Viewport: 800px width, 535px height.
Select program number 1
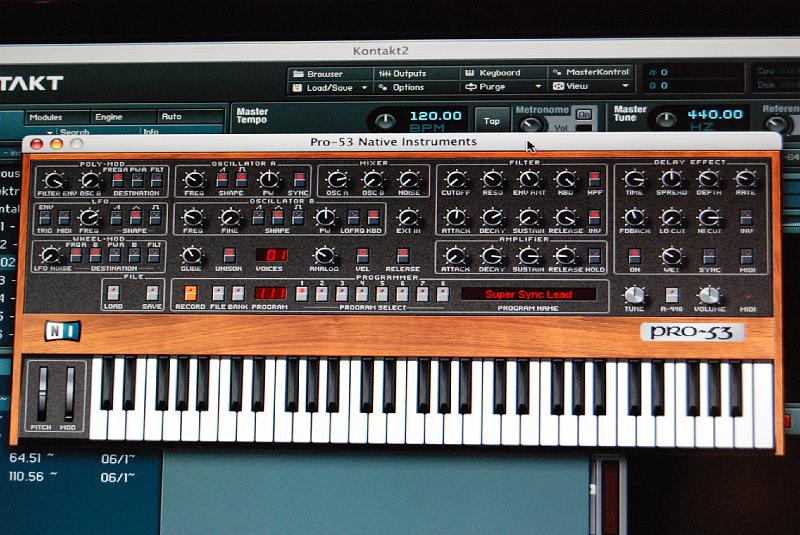coord(302,294)
